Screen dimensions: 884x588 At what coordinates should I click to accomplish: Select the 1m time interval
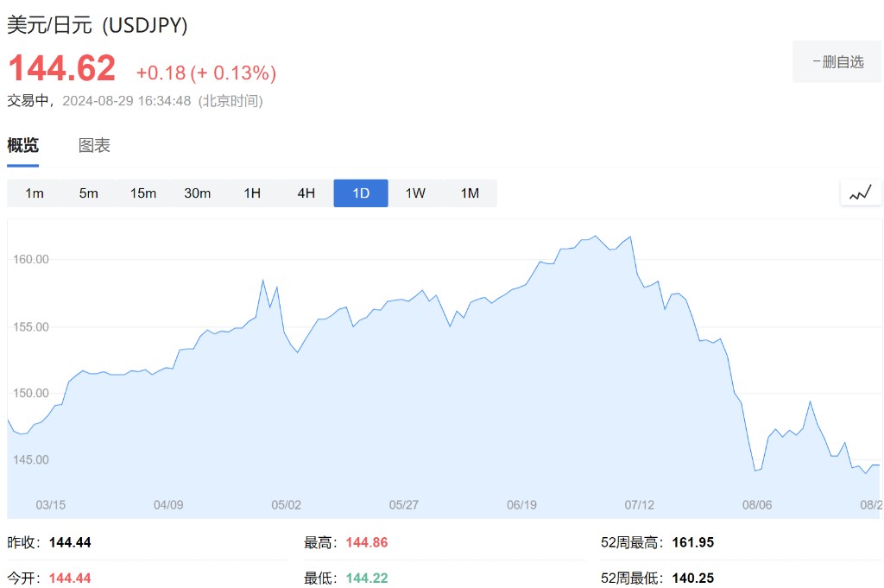[x=35, y=193]
